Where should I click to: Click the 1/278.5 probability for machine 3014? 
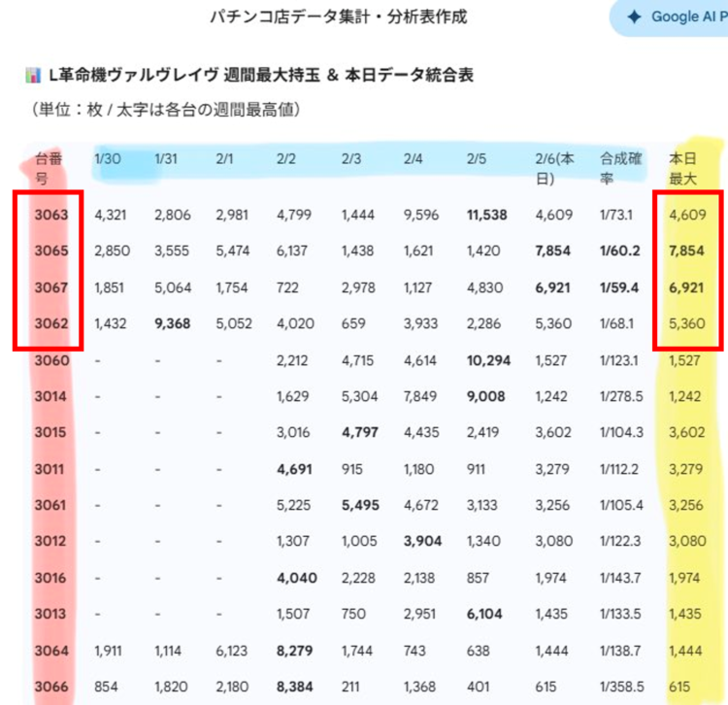pos(622,396)
